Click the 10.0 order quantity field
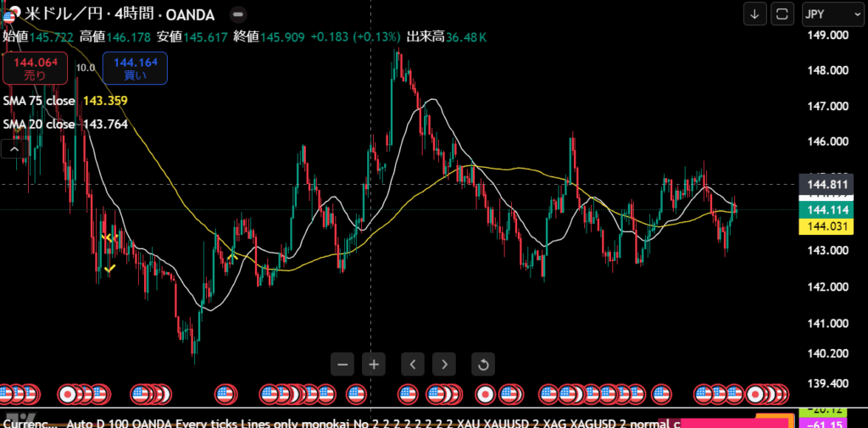Screen dimensions: 868x428 pos(86,68)
